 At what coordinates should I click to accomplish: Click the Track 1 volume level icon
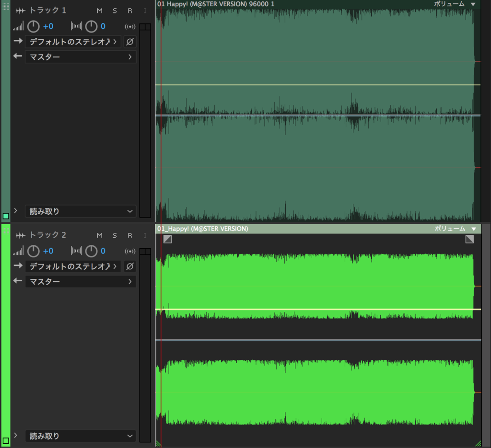[18, 26]
